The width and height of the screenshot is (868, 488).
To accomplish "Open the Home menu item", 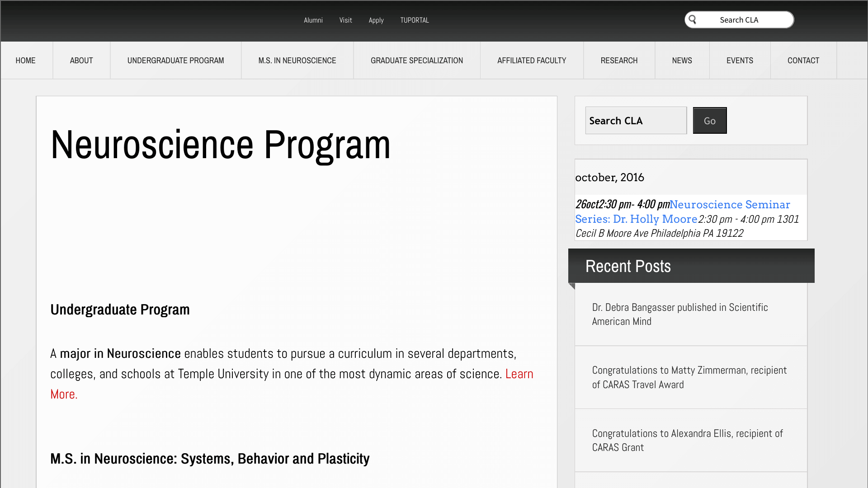I will click(x=25, y=61).
